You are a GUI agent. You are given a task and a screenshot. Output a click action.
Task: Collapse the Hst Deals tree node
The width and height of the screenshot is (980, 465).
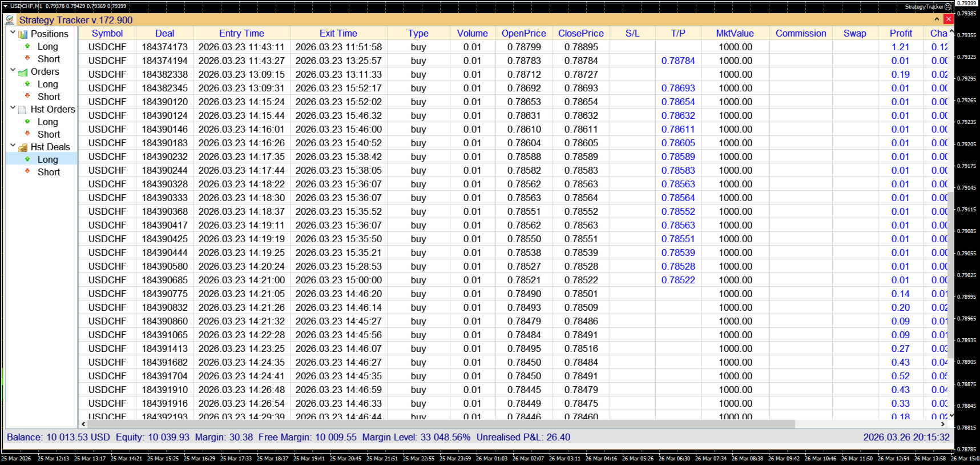click(x=13, y=146)
